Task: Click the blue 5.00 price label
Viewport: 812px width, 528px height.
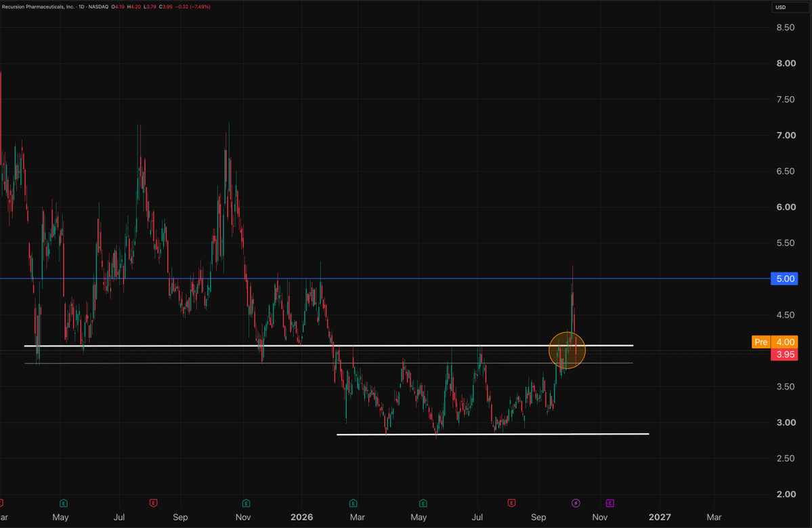Action: (784, 279)
